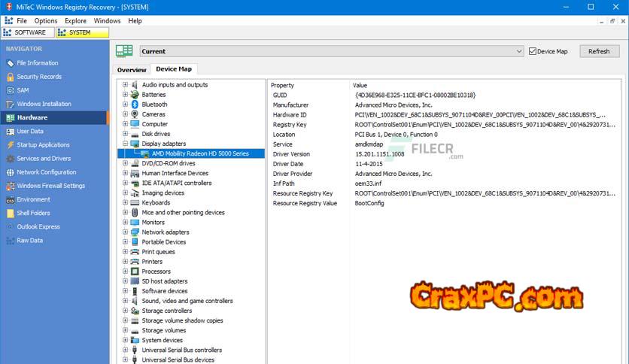Open the Help menu
This screenshot has height=364, width=629.
click(x=135, y=21)
